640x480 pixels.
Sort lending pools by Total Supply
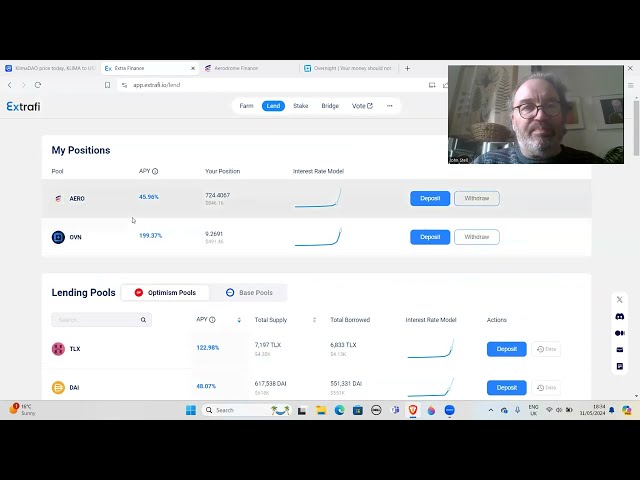tap(314, 320)
